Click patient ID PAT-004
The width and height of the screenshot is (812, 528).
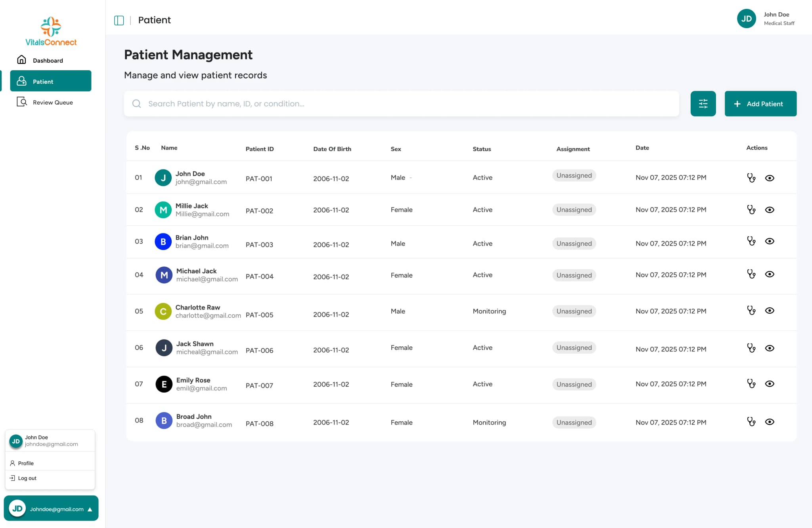click(x=259, y=276)
